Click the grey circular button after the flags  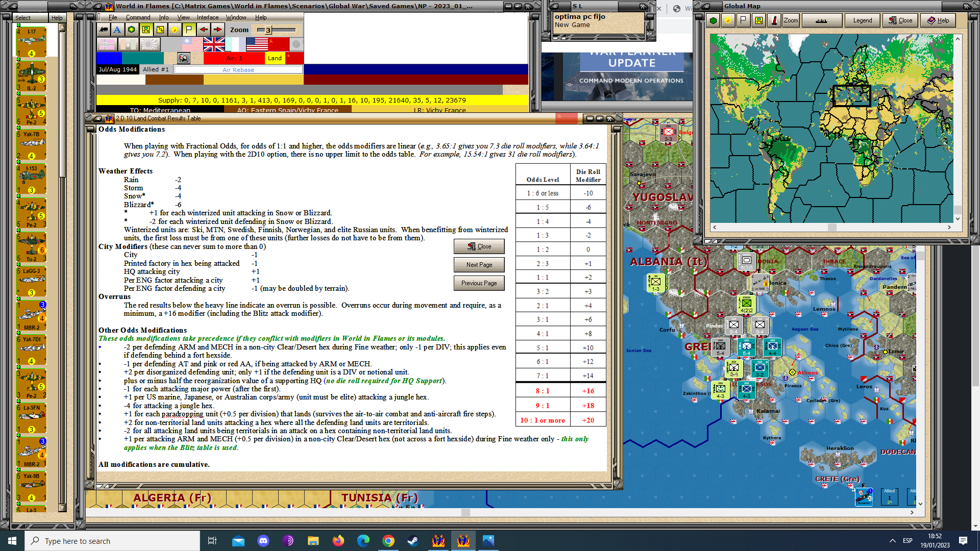(x=296, y=45)
